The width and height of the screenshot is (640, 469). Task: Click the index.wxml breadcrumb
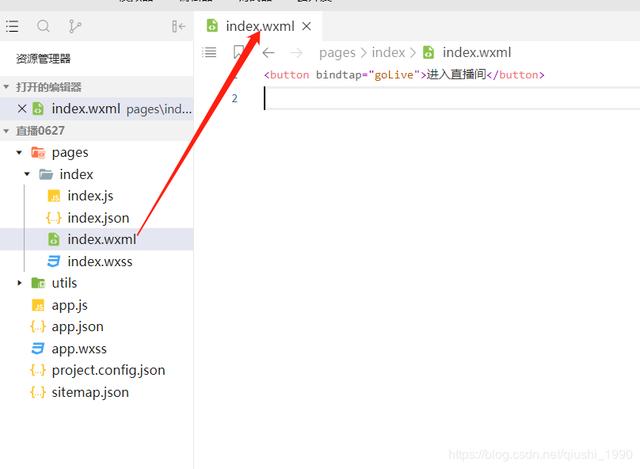click(477, 52)
